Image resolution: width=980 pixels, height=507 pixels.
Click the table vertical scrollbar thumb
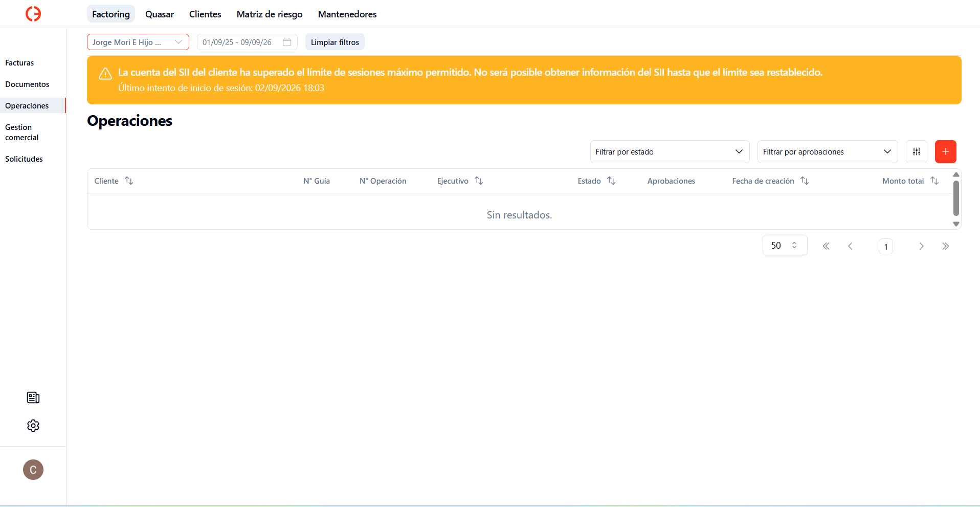(x=956, y=198)
